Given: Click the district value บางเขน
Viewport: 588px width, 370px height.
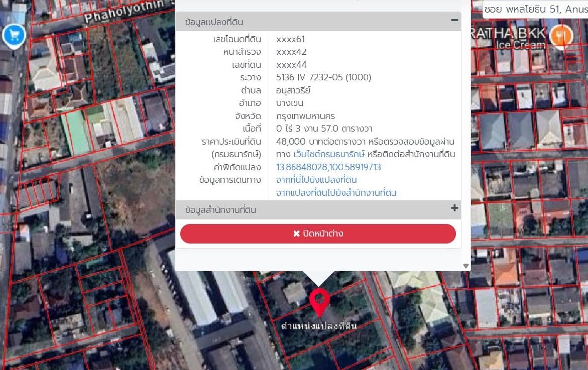Looking at the screenshot, I should [290, 103].
